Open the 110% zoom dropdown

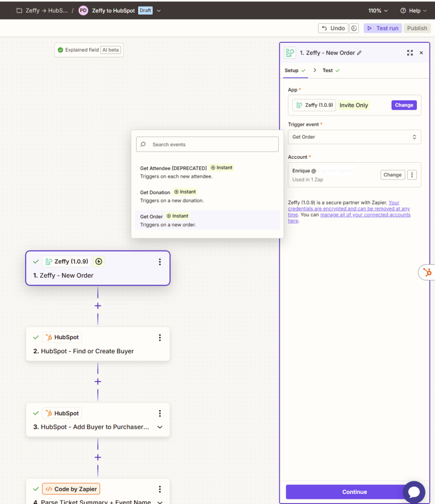[378, 11]
